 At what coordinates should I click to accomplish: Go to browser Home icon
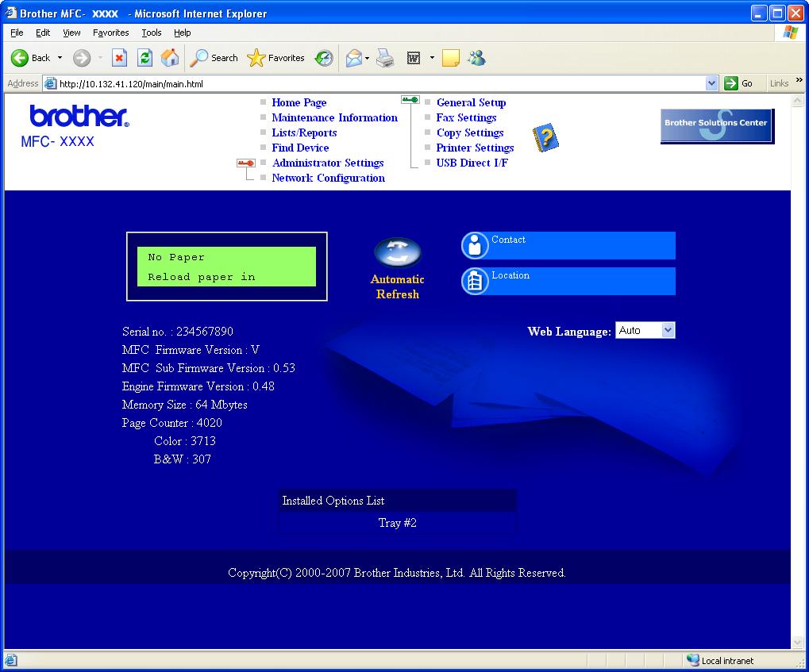[170, 58]
